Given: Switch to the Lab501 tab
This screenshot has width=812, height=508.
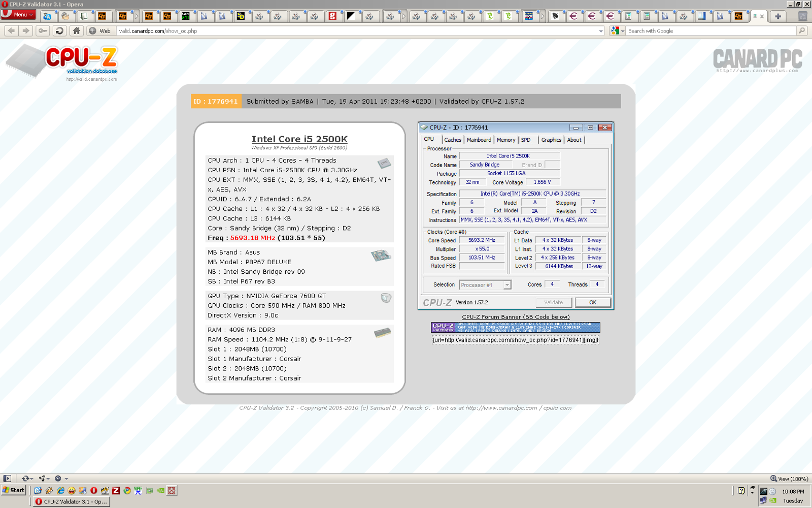Looking at the screenshot, I should pyautogui.click(x=186, y=16).
